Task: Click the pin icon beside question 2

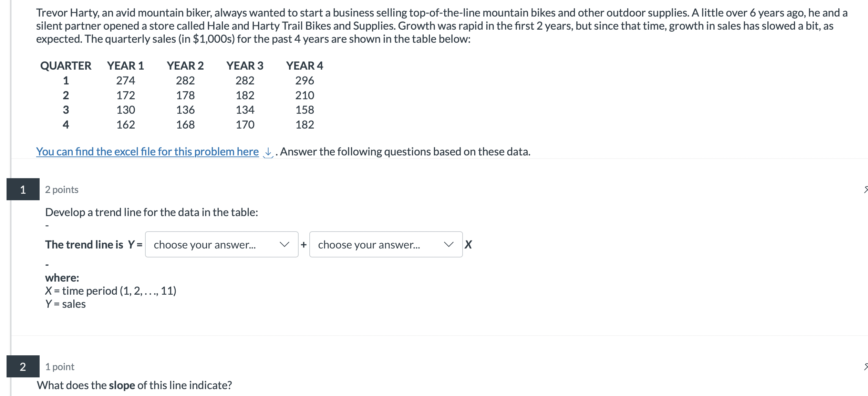Action: click(865, 366)
